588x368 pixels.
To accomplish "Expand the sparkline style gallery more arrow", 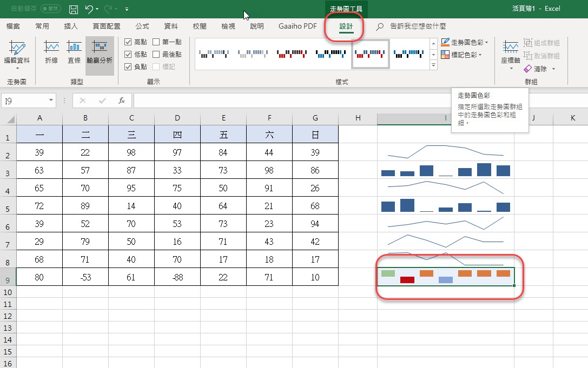I will [x=433, y=65].
